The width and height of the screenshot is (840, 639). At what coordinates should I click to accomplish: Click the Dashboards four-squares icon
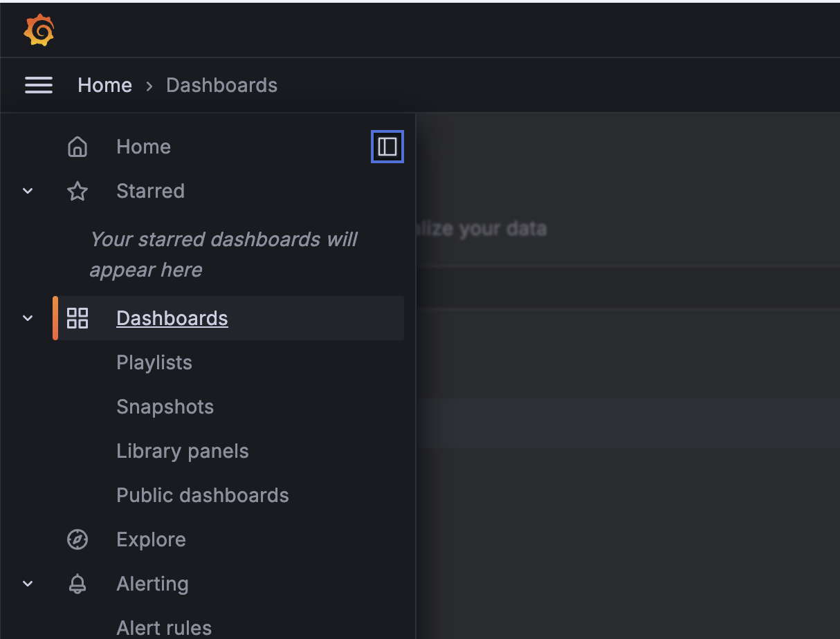click(77, 318)
